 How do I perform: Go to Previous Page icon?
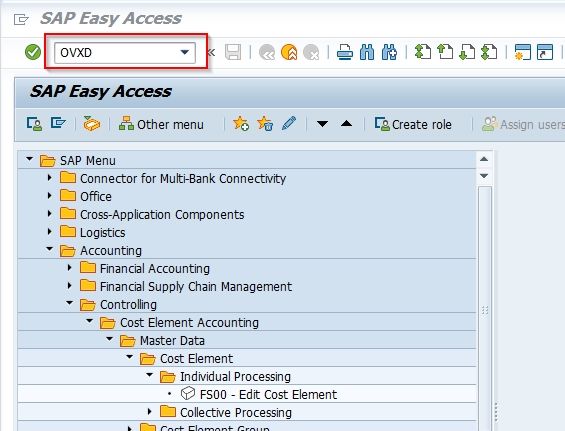445,52
